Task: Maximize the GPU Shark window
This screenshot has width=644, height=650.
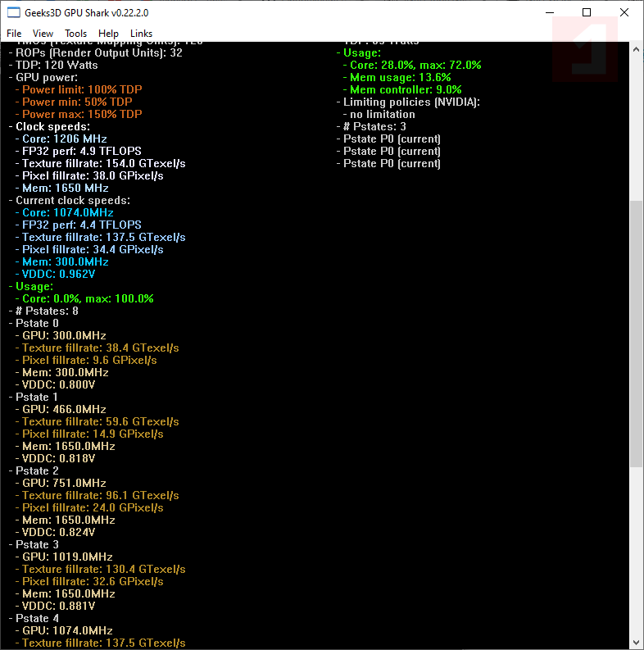Action: point(587,12)
